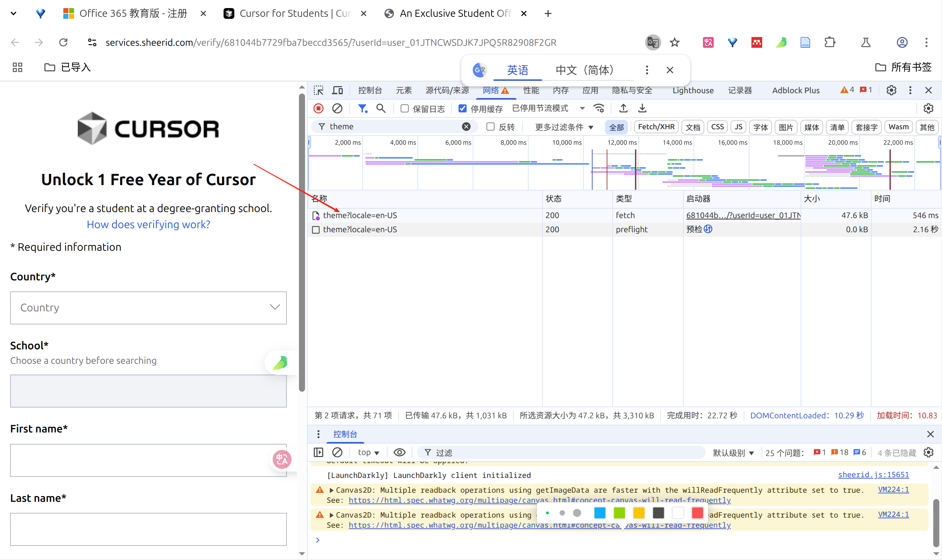942x560 pixels.
Task: Open Chrome main menu dots
Action: pos(926,42)
